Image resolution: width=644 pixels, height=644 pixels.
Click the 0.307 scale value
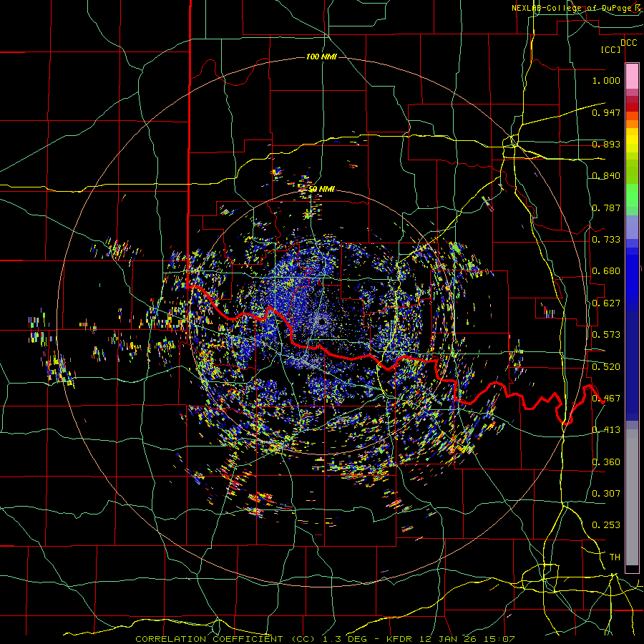coord(606,494)
